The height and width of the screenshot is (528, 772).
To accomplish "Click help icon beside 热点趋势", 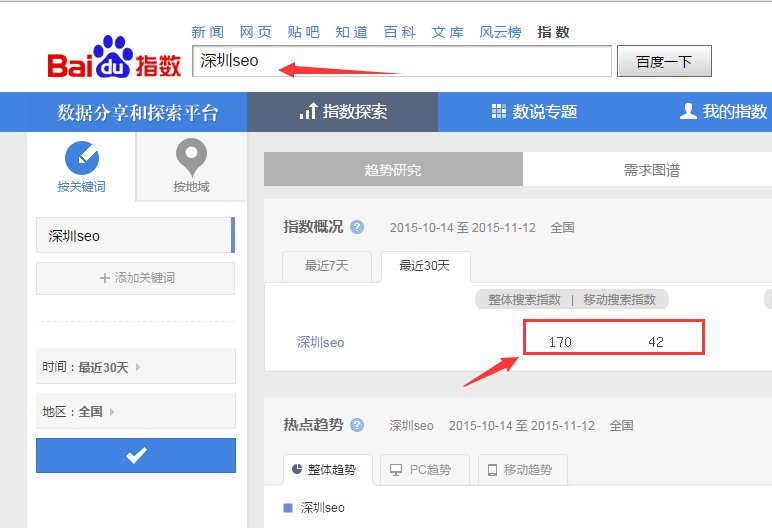I will point(357,425).
